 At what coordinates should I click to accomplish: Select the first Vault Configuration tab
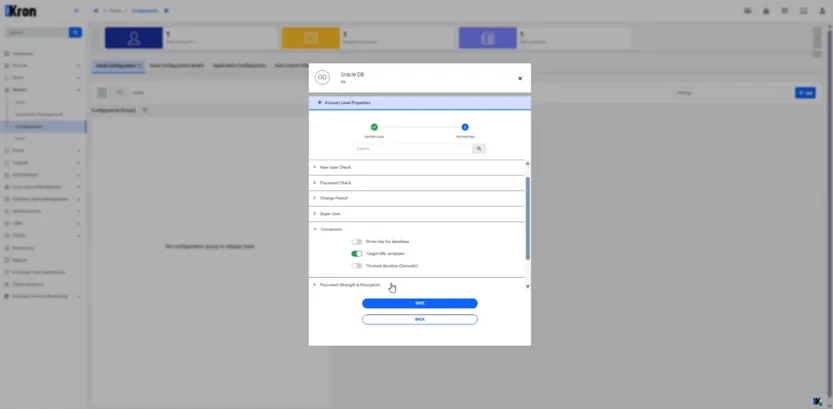(x=117, y=65)
